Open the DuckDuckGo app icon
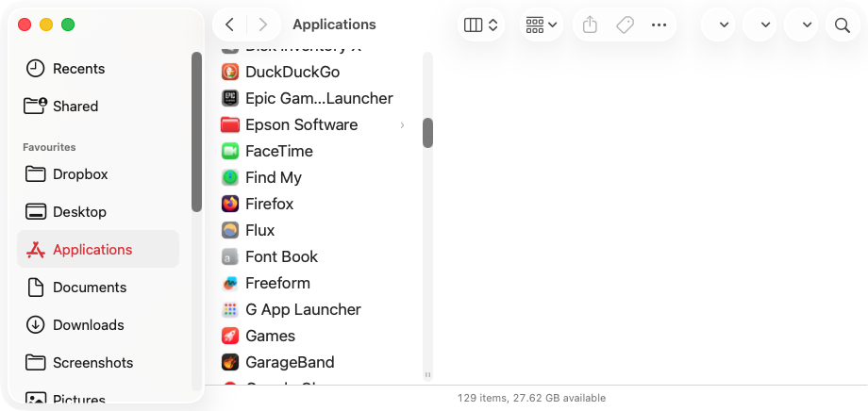 click(229, 72)
